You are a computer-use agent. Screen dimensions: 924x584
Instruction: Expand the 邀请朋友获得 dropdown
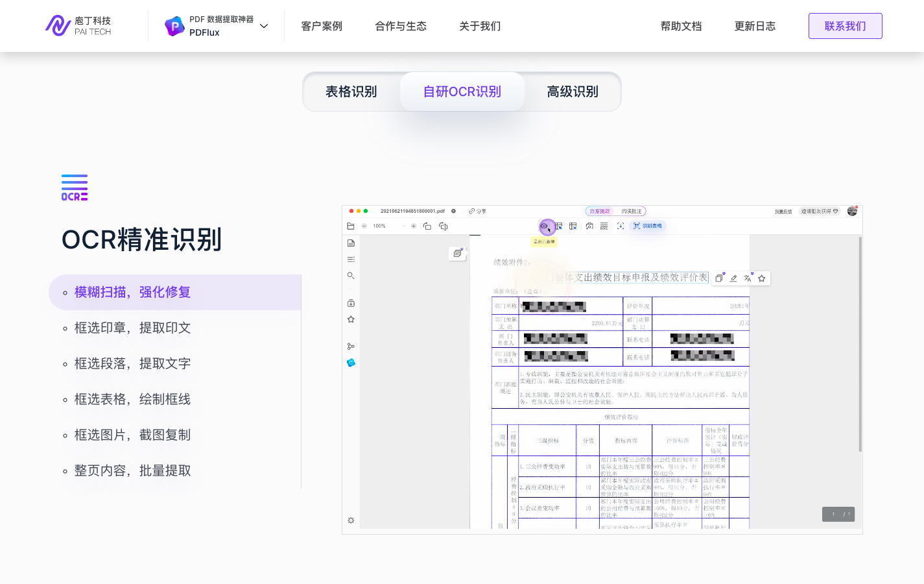pyautogui.click(x=820, y=212)
